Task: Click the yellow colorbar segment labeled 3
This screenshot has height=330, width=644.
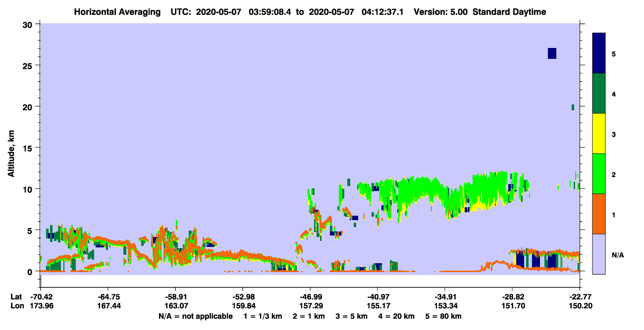Action: (599, 134)
